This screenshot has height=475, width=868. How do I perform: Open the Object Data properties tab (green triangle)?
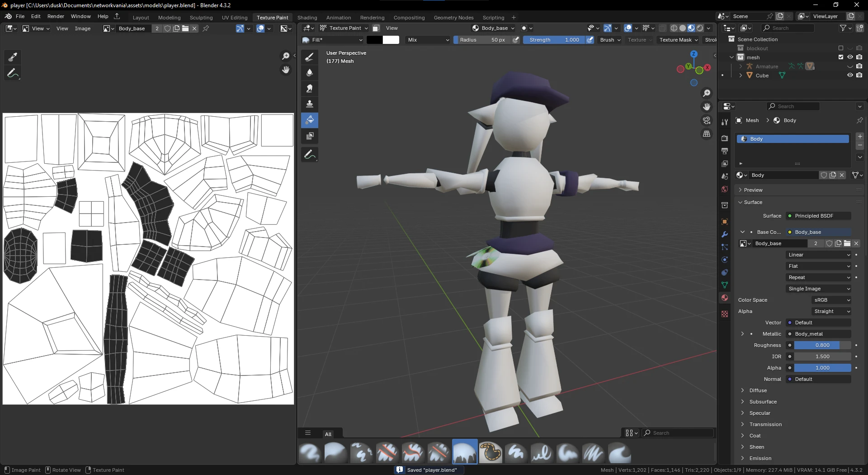(725, 285)
